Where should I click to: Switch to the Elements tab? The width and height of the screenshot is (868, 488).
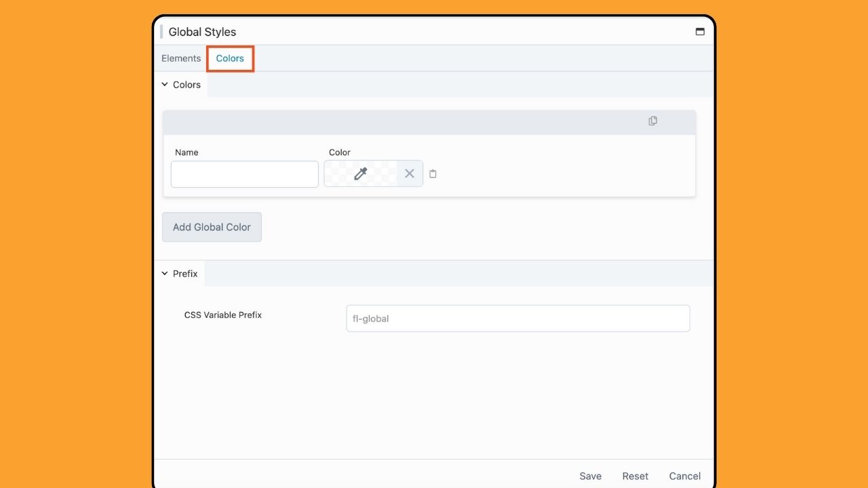click(181, 58)
